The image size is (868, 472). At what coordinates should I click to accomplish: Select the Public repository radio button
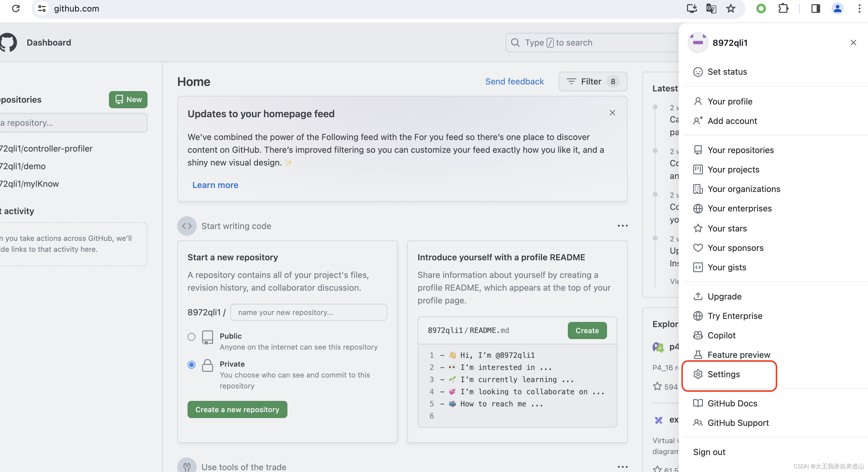point(192,337)
